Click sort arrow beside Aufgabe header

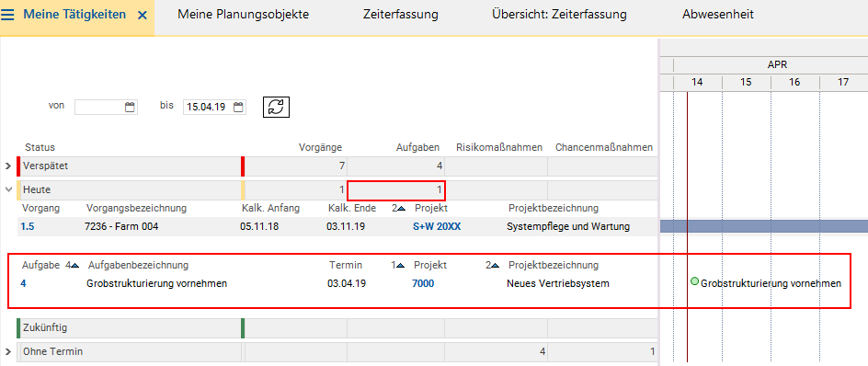(x=74, y=265)
